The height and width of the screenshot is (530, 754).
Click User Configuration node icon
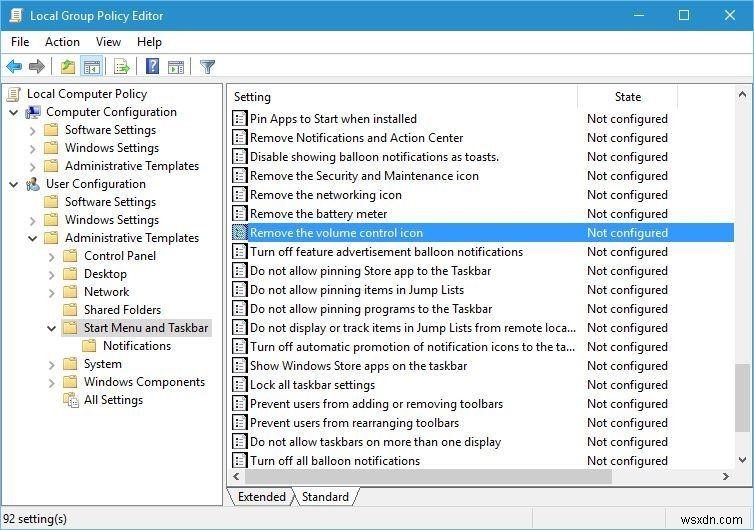[x=33, y=184]
